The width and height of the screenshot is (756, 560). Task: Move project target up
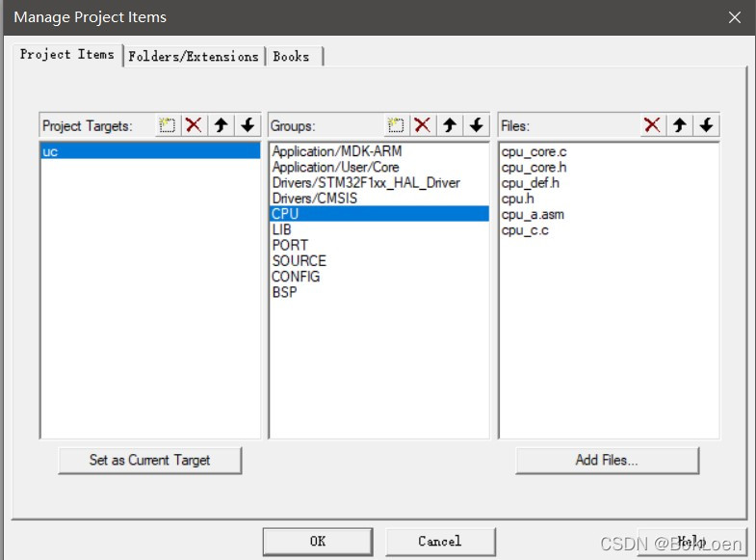click(x=222, y=125)
